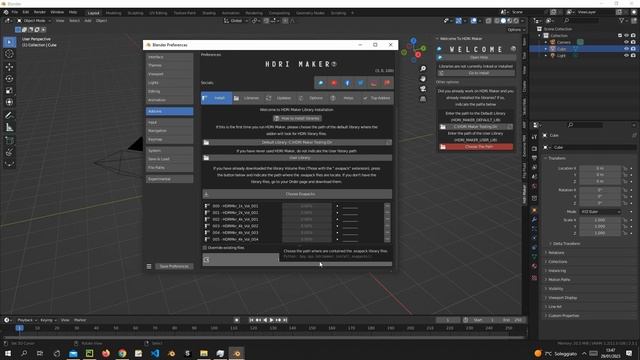Click the viewport pan hand icon
The image size is (640, 360).
pyautogui.click(x=423, y=78)
